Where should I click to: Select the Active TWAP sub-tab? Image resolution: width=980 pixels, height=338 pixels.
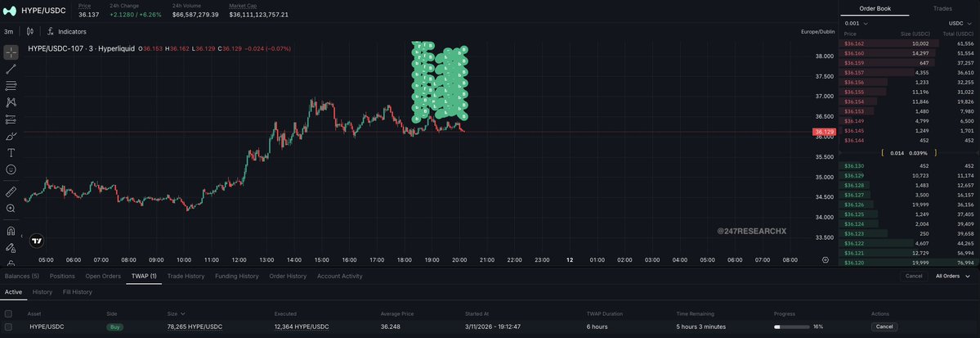click(13, 291)
